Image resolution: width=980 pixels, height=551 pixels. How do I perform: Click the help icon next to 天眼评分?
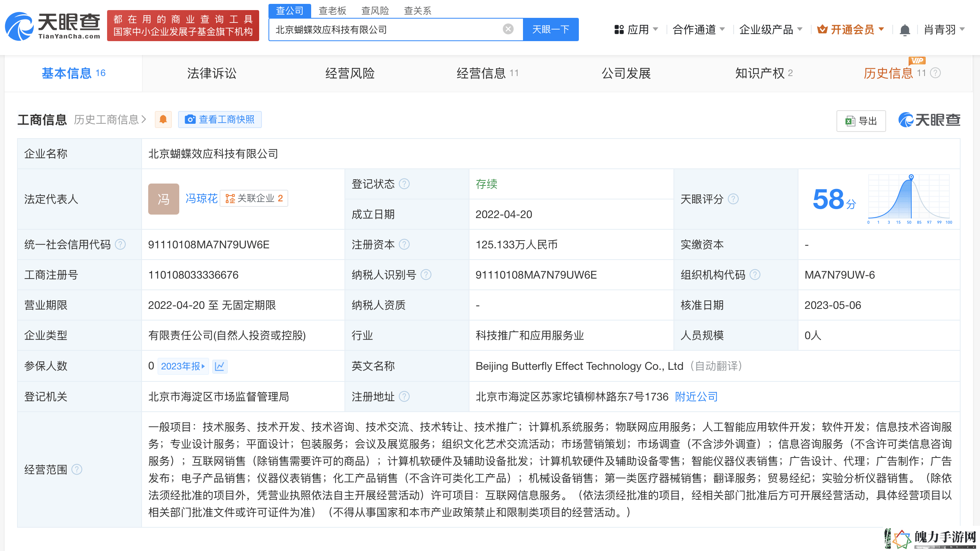pos(733,199)
